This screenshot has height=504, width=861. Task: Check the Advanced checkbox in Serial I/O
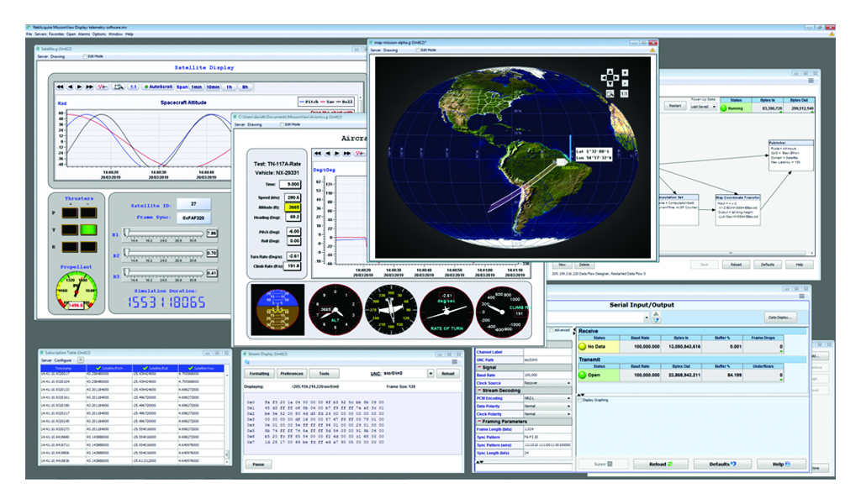(552, 330)
